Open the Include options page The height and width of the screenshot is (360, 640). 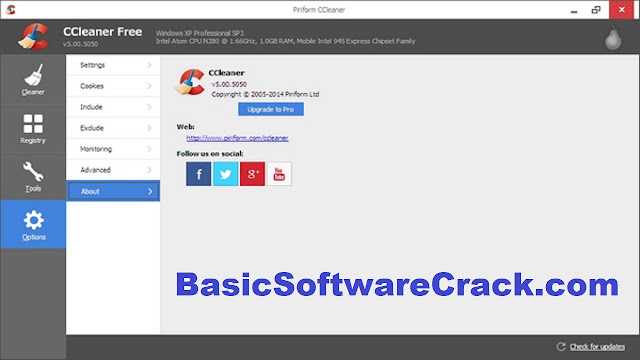113,107
